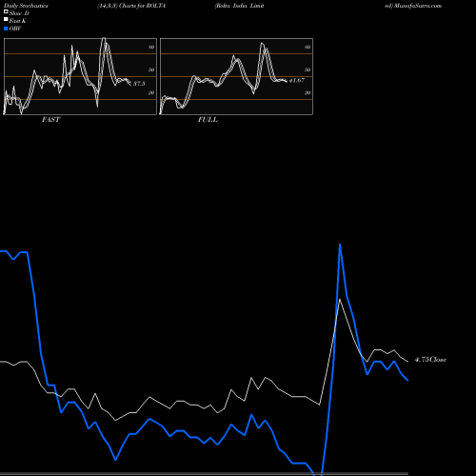Click the 'Slow D' legend label
Image resolution: width=476 pixels, height=476 pixels.
[19, 13]
